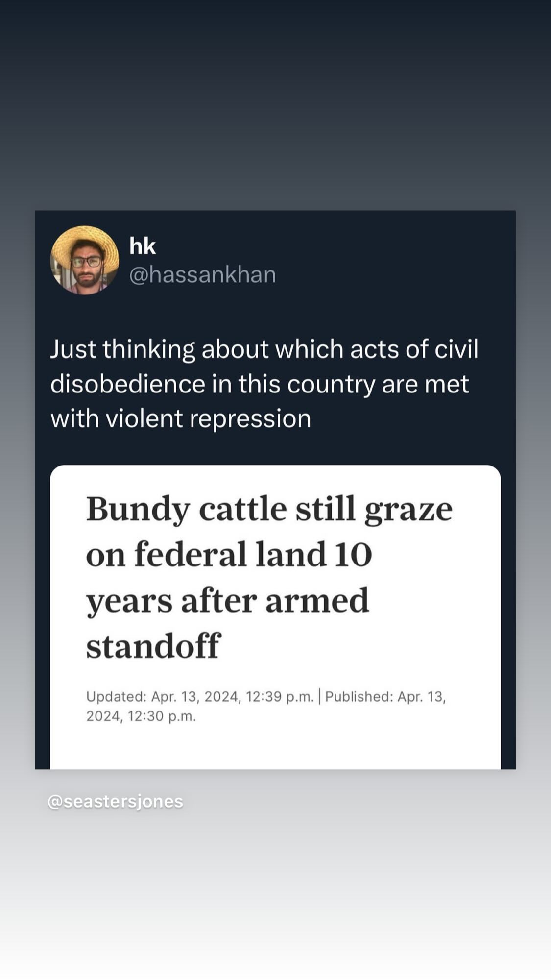Open hk's profile picture avatar
Viewport: 551px width, 980px height.
(x=85, y=260)
